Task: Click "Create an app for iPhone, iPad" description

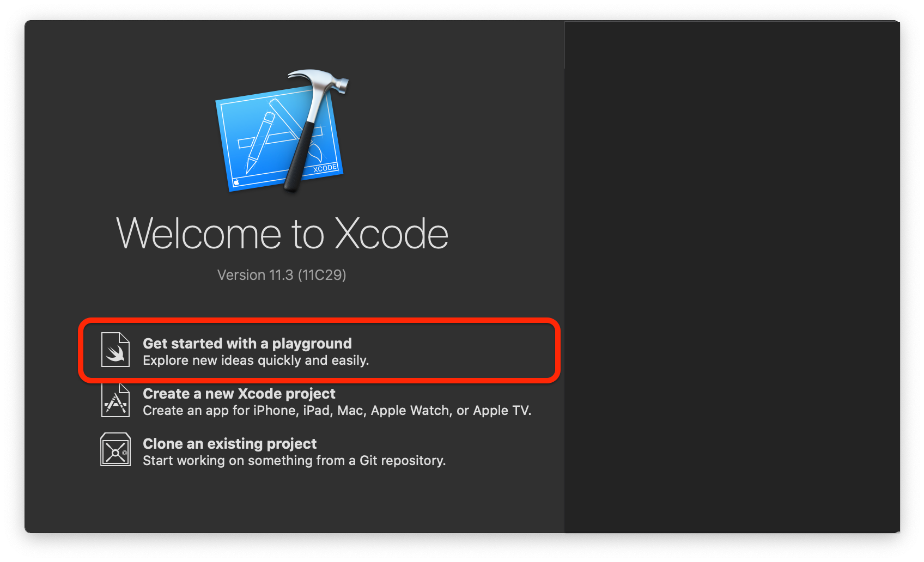Action: 337,411
